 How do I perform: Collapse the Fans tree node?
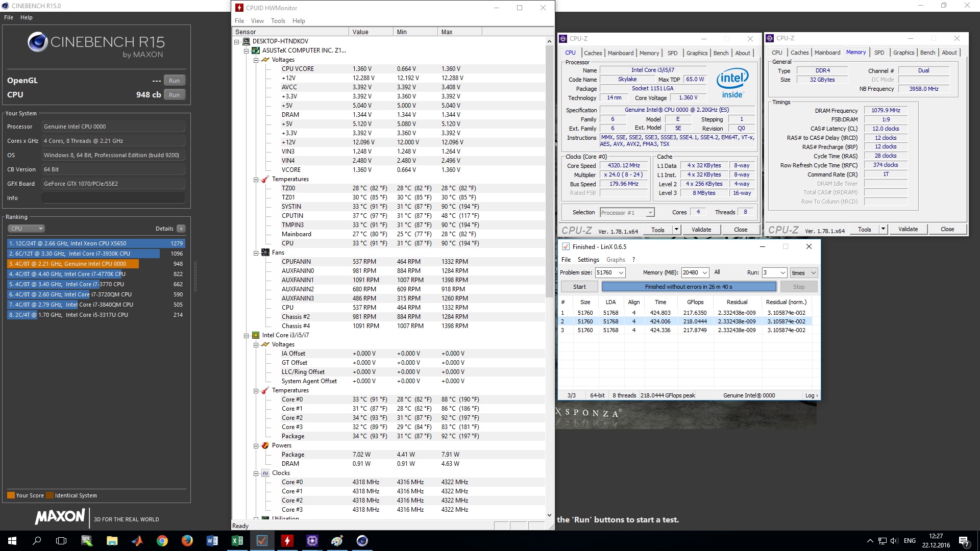click(256, 253)
